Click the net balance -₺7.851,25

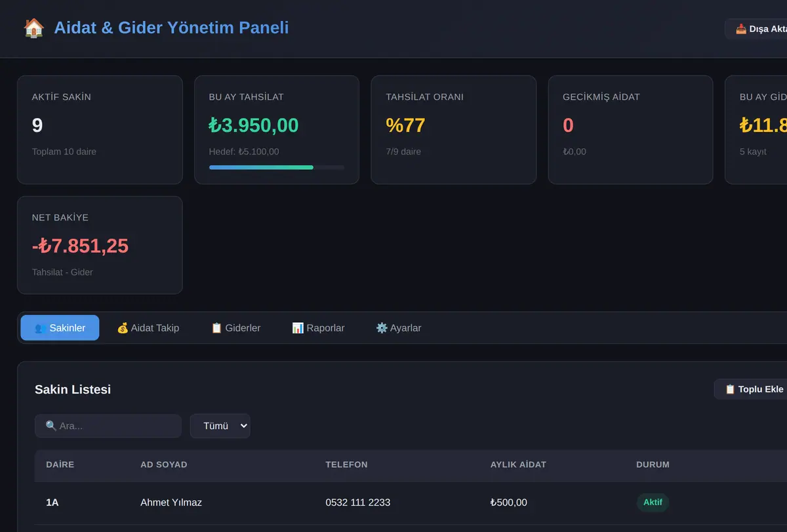click(x=80, y=246)
